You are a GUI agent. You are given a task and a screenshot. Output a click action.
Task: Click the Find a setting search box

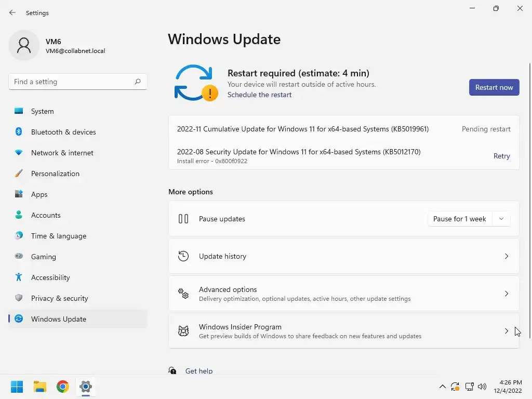[73, 82]
